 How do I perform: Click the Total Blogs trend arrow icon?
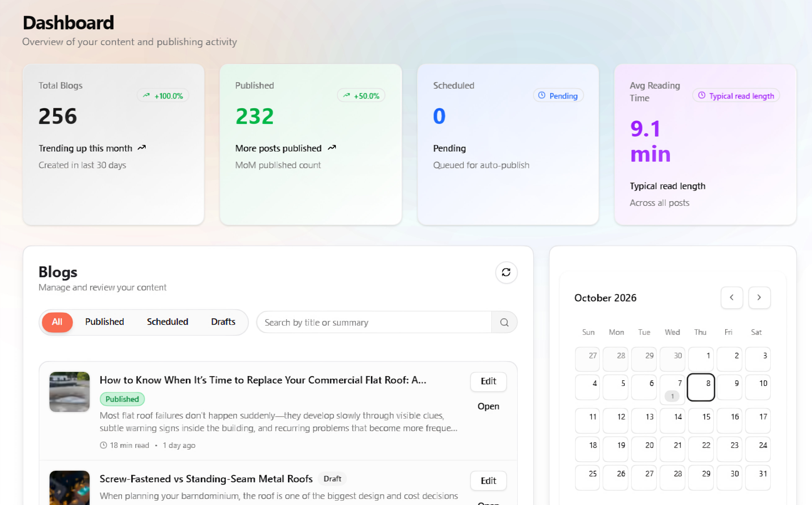146,95
